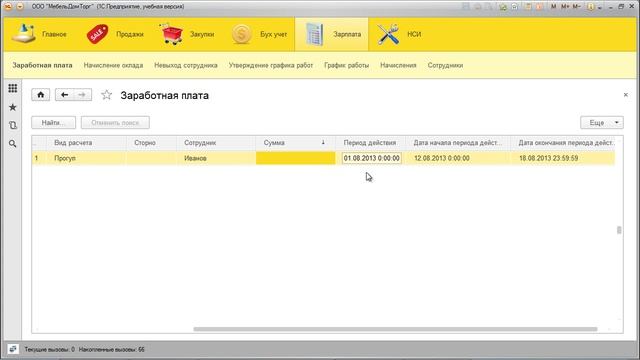Screen dimensions: 640x360
Task: Click the M+ button in title bar
Action: (565, 7)
